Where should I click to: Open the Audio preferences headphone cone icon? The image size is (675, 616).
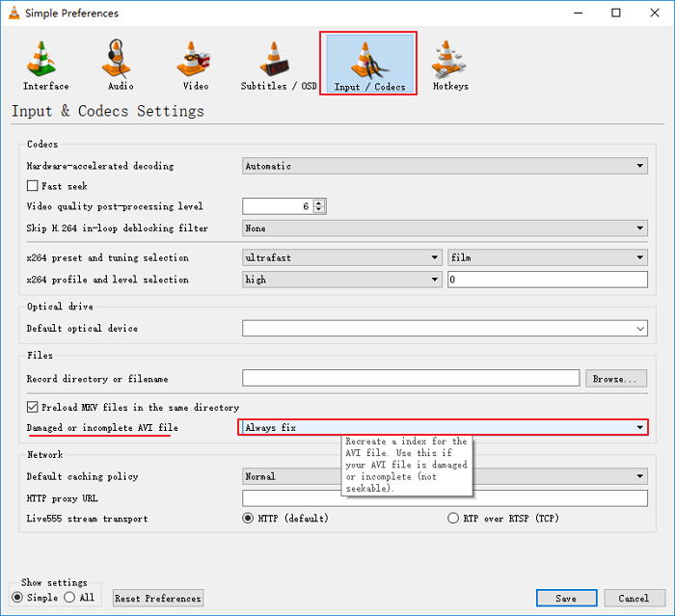pos(117,59)
